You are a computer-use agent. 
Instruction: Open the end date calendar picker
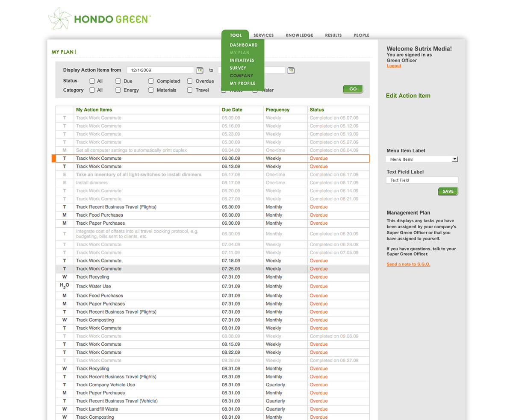[x=291, y=70]
